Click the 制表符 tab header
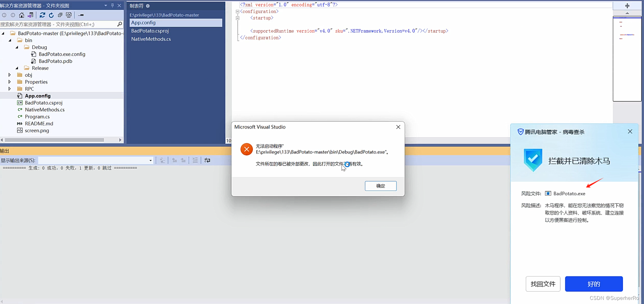The height and width of the screenshot is (304, 644). click(x=136, y=6)
